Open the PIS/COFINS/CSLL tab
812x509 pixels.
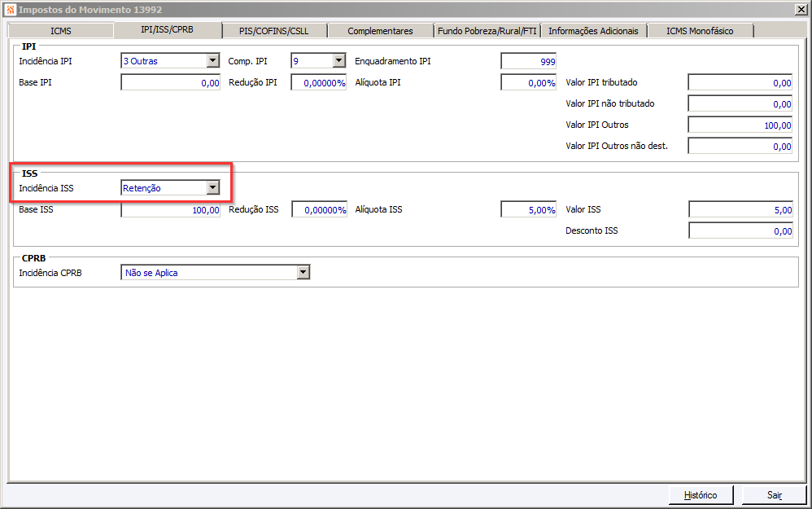click(x=274, y=31)
